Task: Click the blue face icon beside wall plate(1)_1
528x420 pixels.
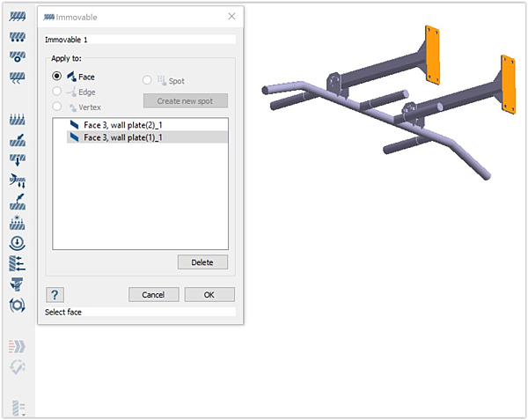Action: tap(74, 137)
